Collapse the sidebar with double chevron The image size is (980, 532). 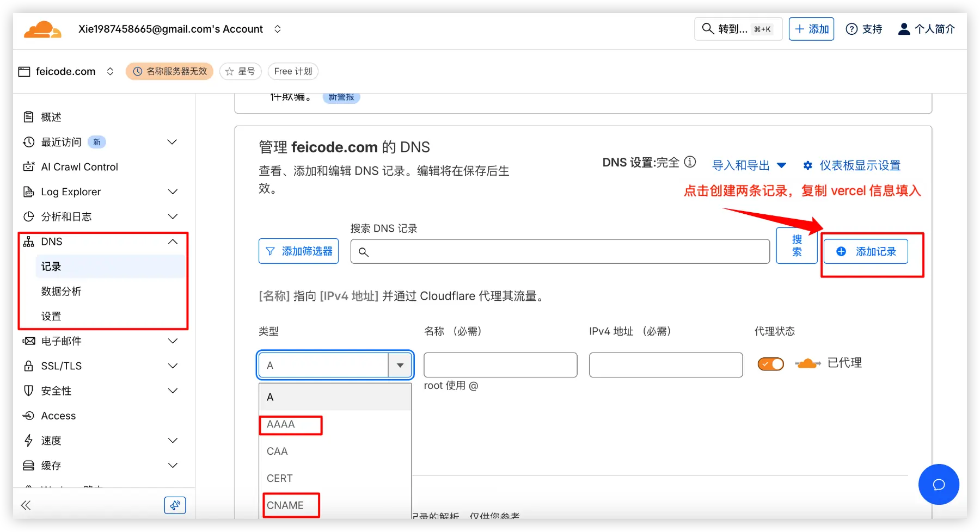(x=26, y=505)
